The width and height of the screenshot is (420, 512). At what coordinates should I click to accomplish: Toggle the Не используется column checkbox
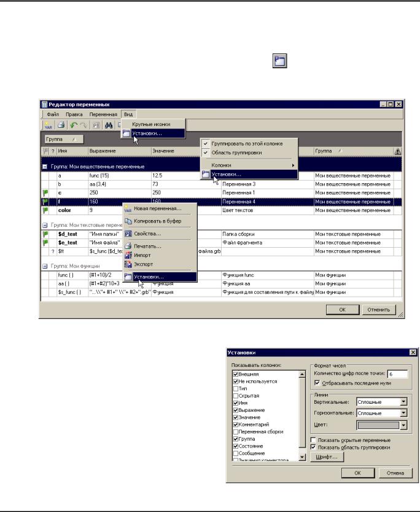(x=235, y=381)
